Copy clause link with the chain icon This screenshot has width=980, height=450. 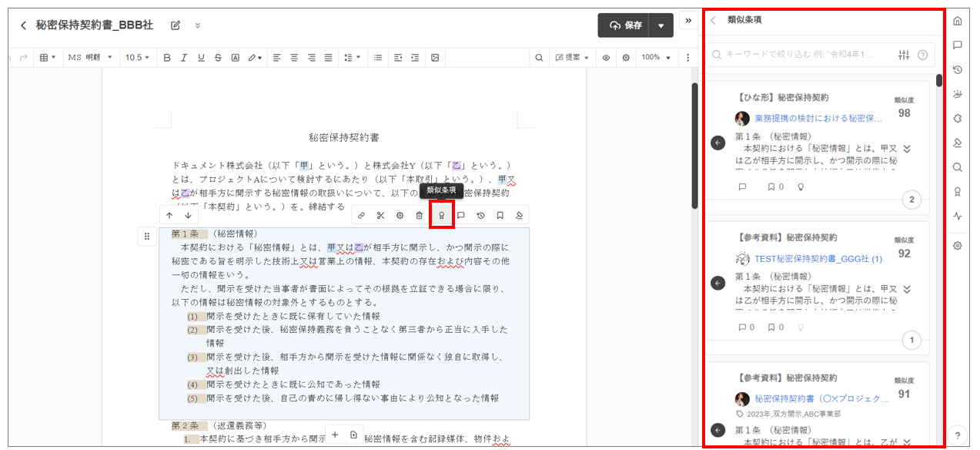pyautogui.click(x=361, y=216)
